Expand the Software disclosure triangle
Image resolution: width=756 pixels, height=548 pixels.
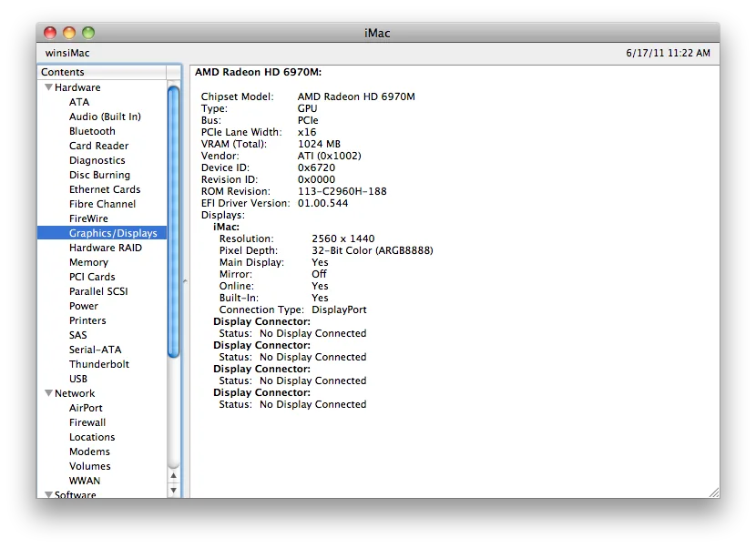pos(47,494)
